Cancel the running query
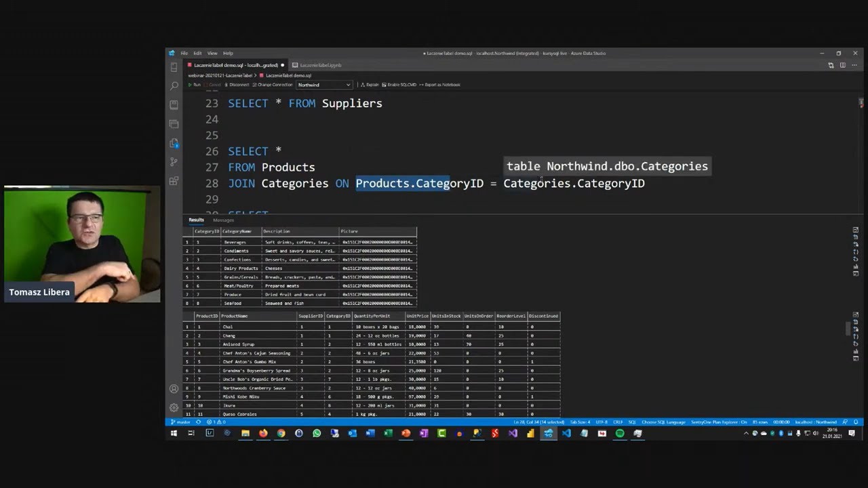The image size is (868, 488). (x=213, y=85)
